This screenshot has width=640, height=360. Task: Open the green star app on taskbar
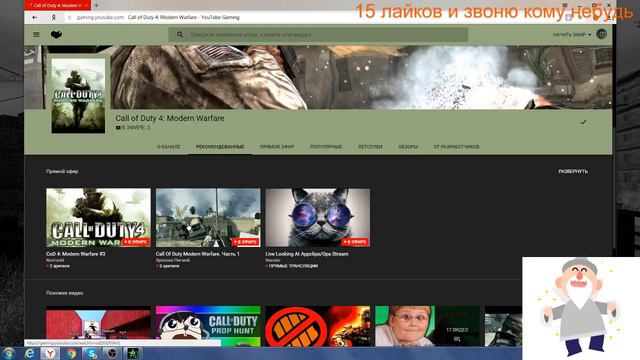click(133, 353)
